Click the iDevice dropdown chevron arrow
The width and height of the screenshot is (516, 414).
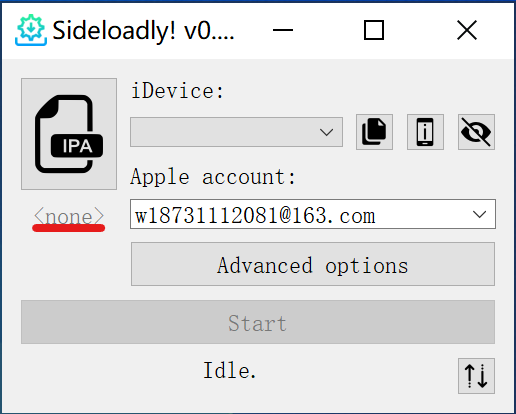click(326, 132)
